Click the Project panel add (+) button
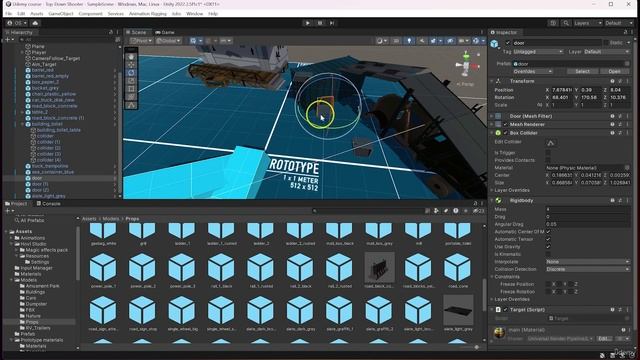 pyautogui.click(x=7, y=211)
